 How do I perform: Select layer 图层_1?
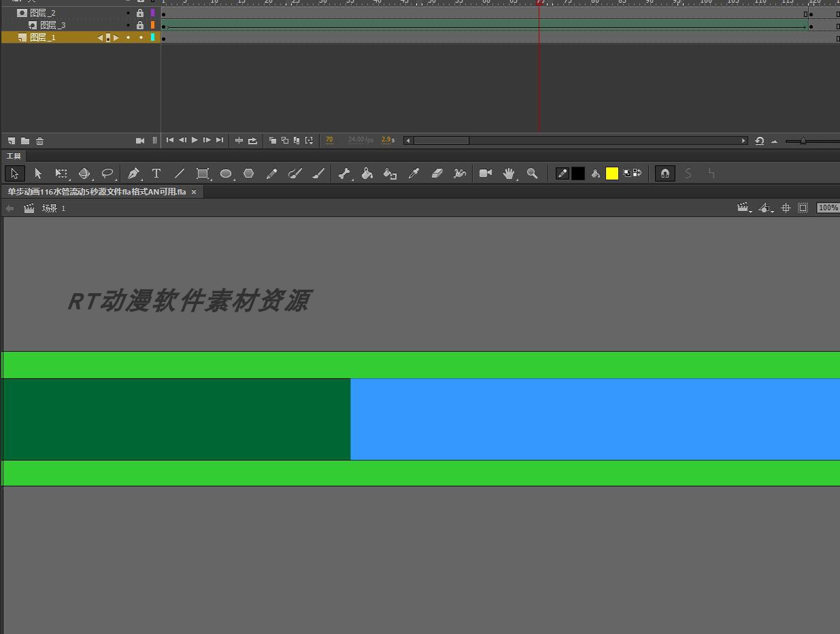[x=43, y=37]
